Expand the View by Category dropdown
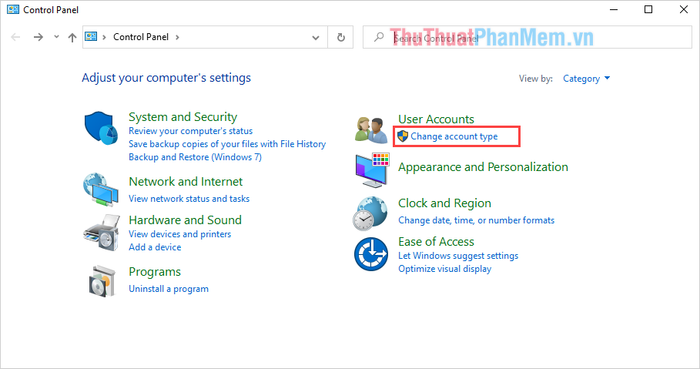The height and width of the screenshot is (369, 700). coord(586,79)
